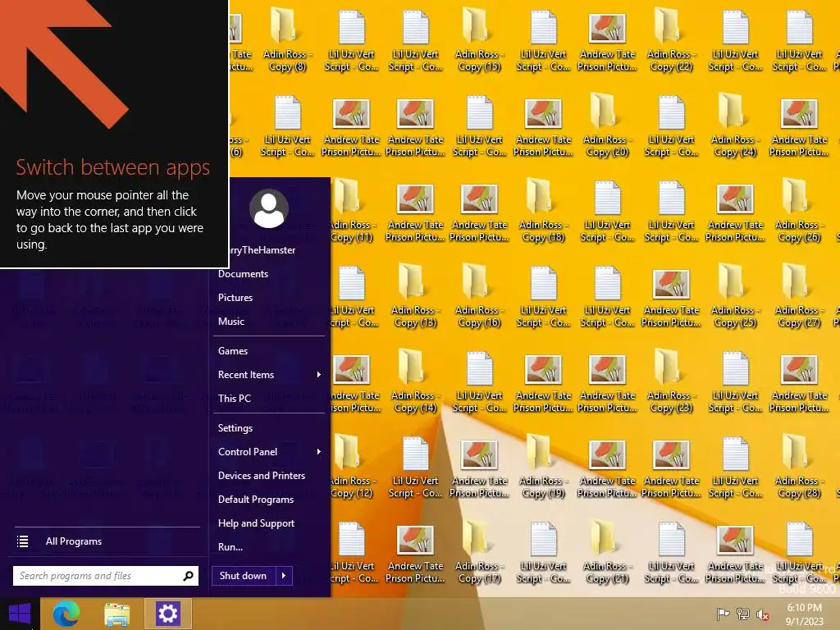Launch Microsoft Edge from the taskbar

coord(66,614)
